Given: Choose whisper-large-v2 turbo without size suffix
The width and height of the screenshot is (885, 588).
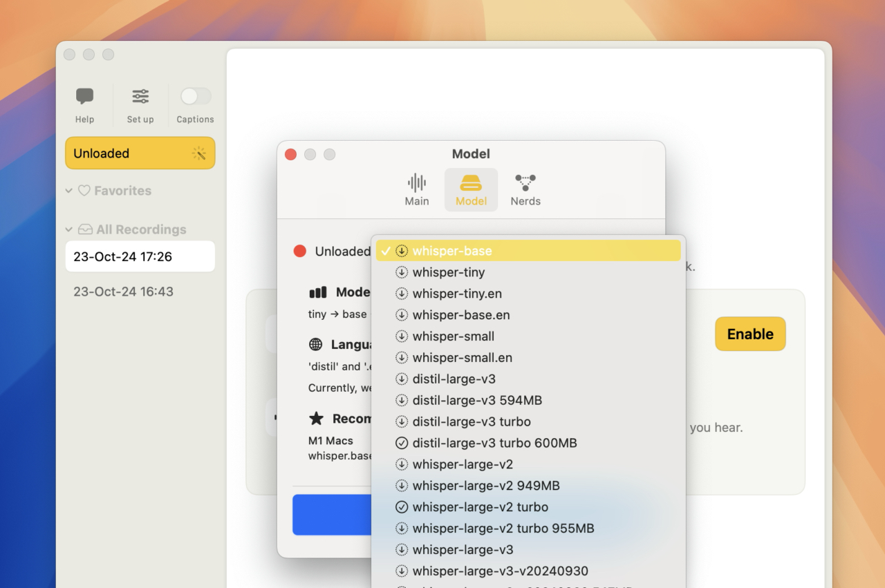Looking at the screenshot, I should coord(528,507).
